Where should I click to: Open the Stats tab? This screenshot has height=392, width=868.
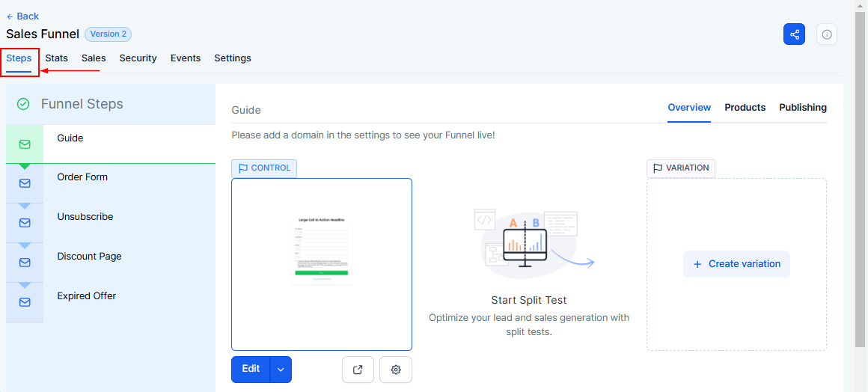tap(56, 58)
